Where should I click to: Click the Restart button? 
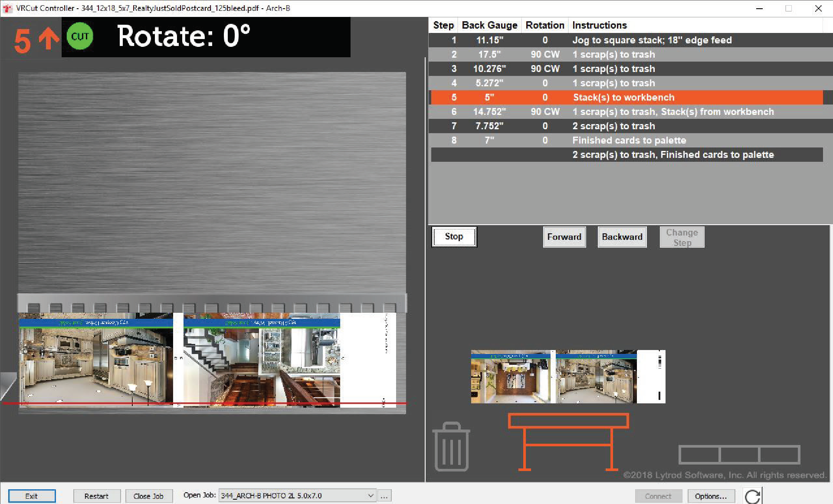pyautogui.click(x=96, y=496)
